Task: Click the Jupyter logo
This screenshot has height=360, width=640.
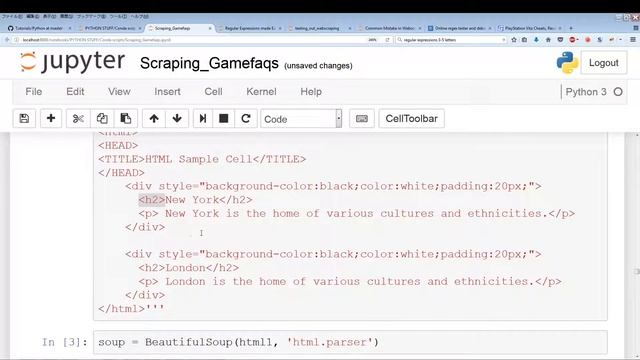Action: point(72,62)
